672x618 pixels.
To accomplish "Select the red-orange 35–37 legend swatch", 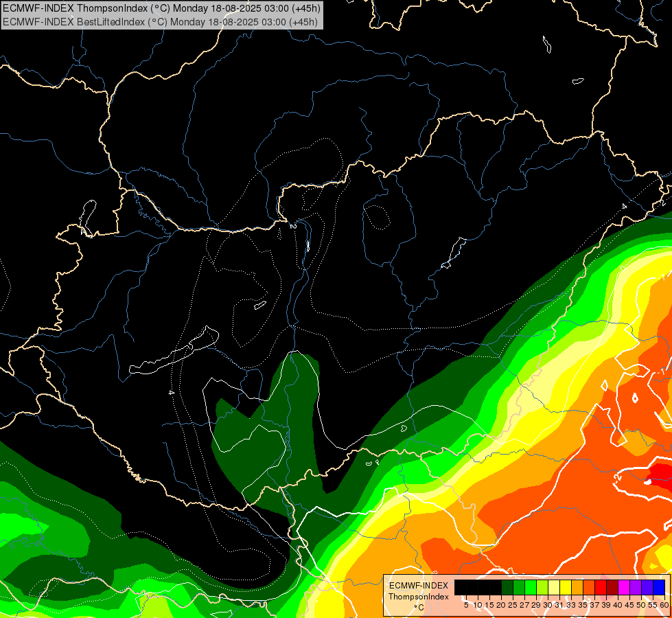I will (589, 587).
